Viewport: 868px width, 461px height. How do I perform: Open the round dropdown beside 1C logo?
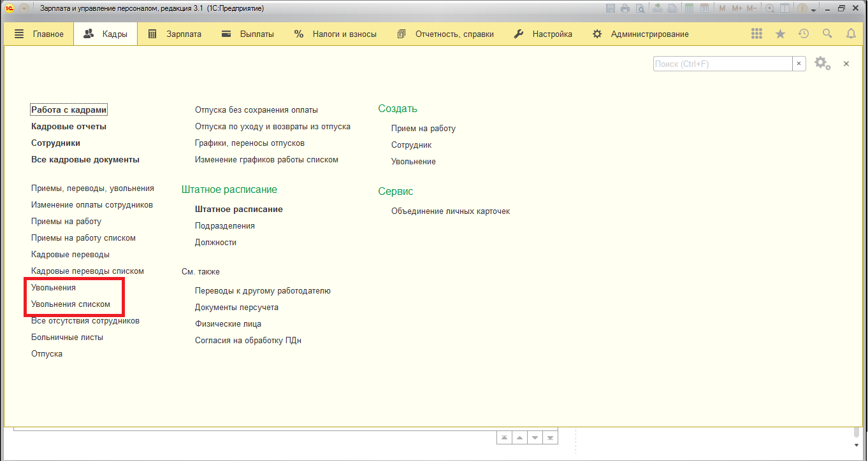25,8
